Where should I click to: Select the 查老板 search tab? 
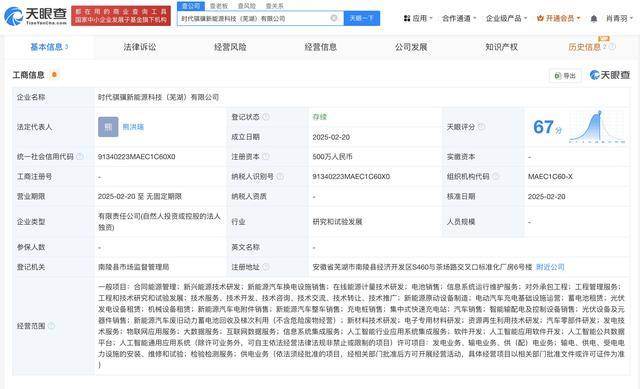pos(219,6)
